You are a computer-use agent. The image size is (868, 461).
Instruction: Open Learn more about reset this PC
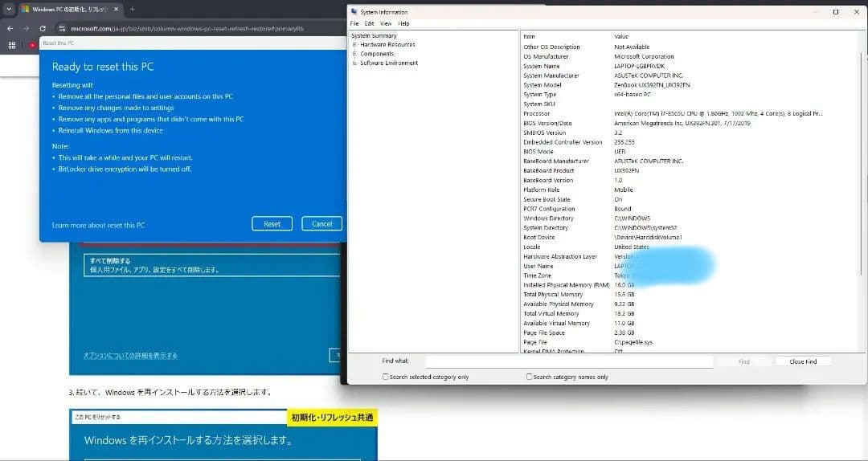tap(98, 225)
